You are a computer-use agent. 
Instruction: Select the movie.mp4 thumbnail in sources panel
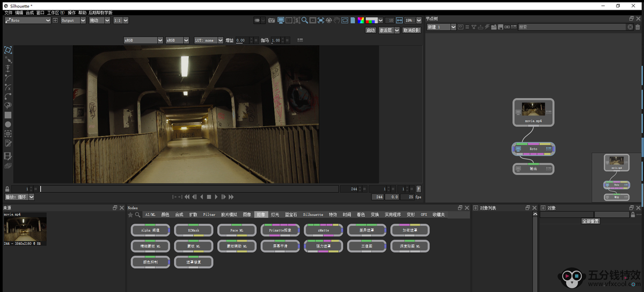click(25, 229)
